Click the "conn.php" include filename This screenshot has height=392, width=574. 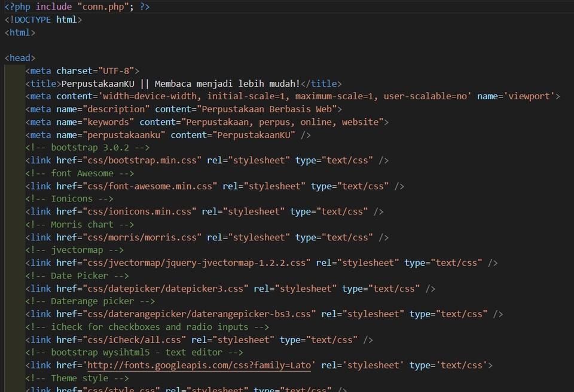(103, 7)
